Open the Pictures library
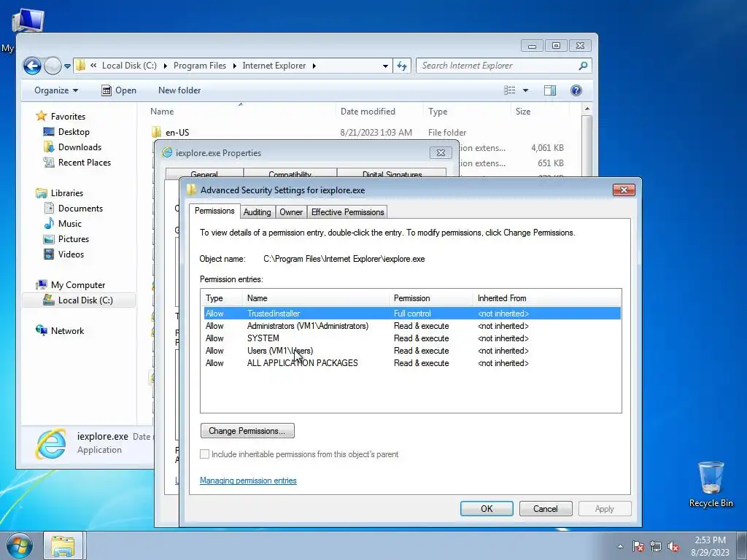The image size is (747, 560). pos(66,238)
